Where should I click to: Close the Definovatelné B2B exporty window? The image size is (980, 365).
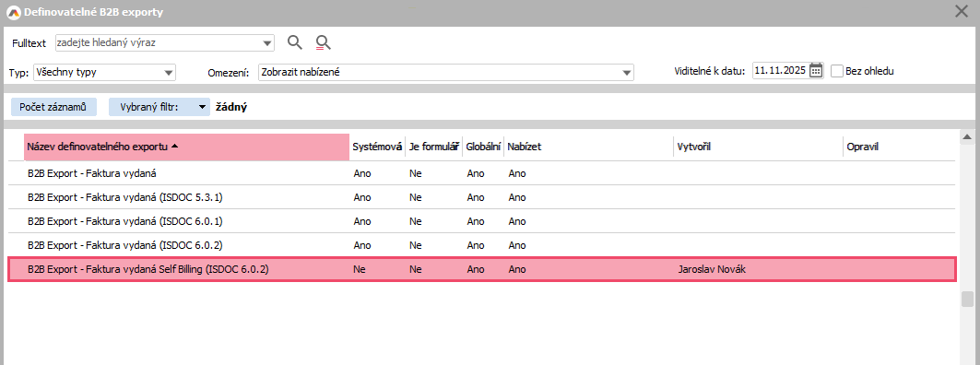coord(962,11)
